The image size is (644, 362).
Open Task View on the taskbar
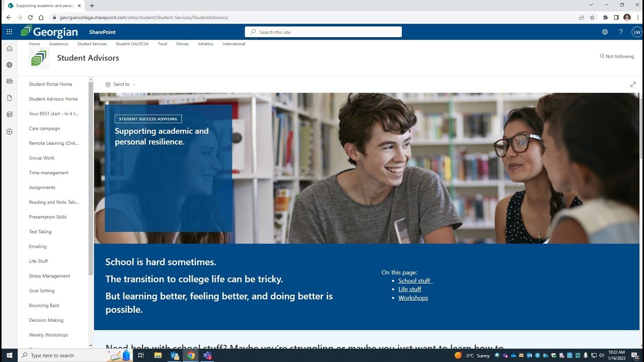click(141, 355)
